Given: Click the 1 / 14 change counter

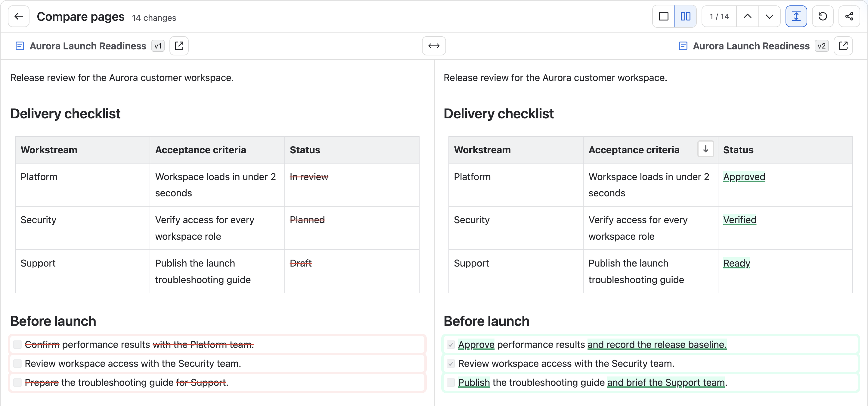Looking at the screenshot, I should click(719, 16).
